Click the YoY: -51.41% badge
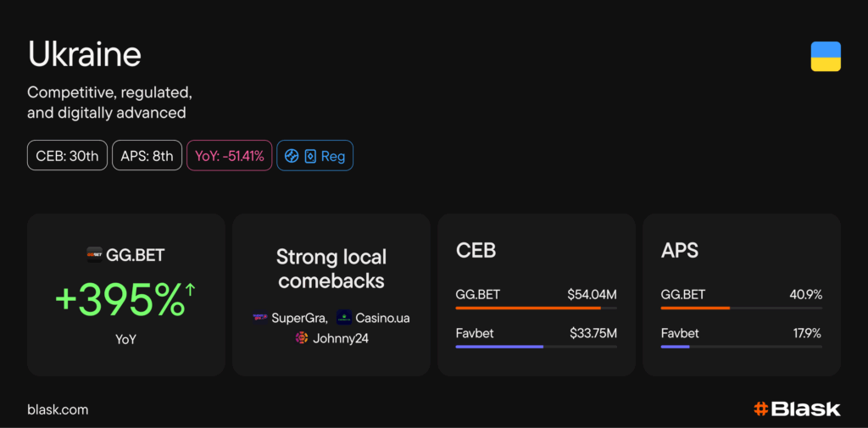Screen dimensions: 868x428 (x=229, y=156)
